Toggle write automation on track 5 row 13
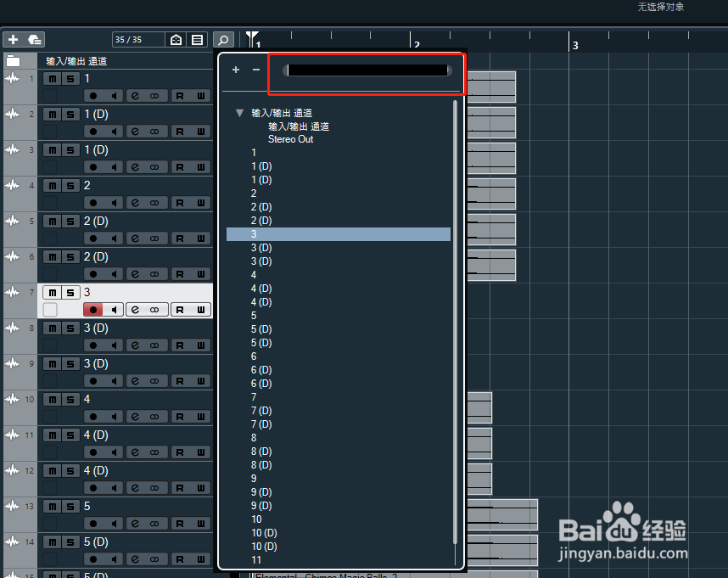Image resolution: width=728 pixels, height=578 pixels. click(x=201, y=524)
